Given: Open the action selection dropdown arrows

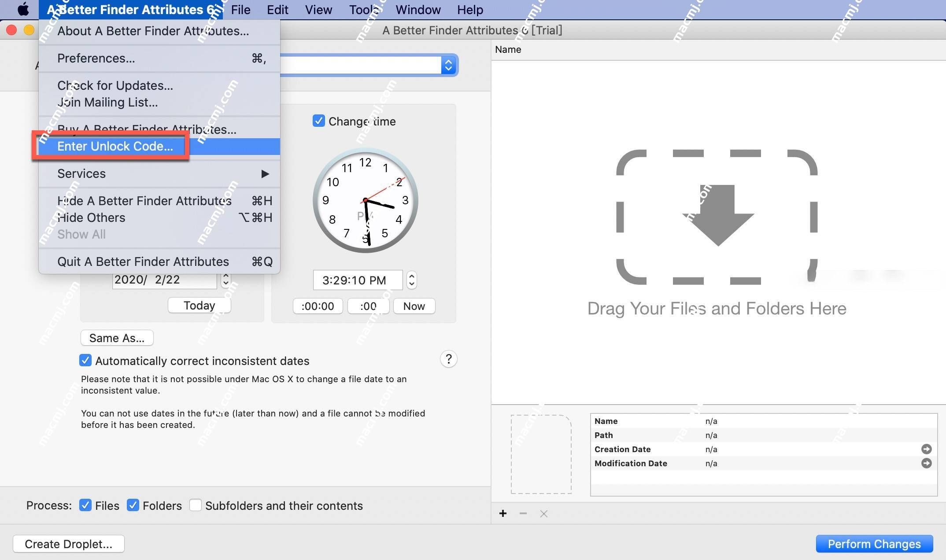Looking at the screenshot, I should pos(448,65).
